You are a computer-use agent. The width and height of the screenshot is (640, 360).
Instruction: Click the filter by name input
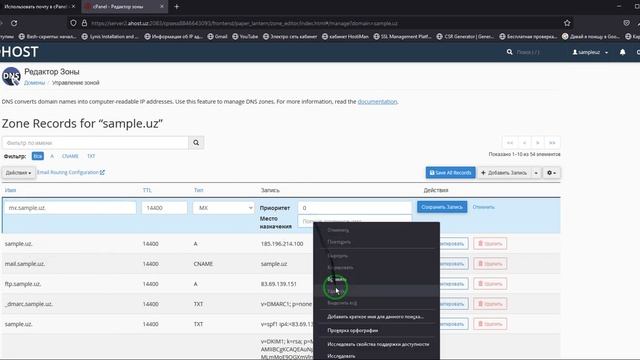pos(95,143)
